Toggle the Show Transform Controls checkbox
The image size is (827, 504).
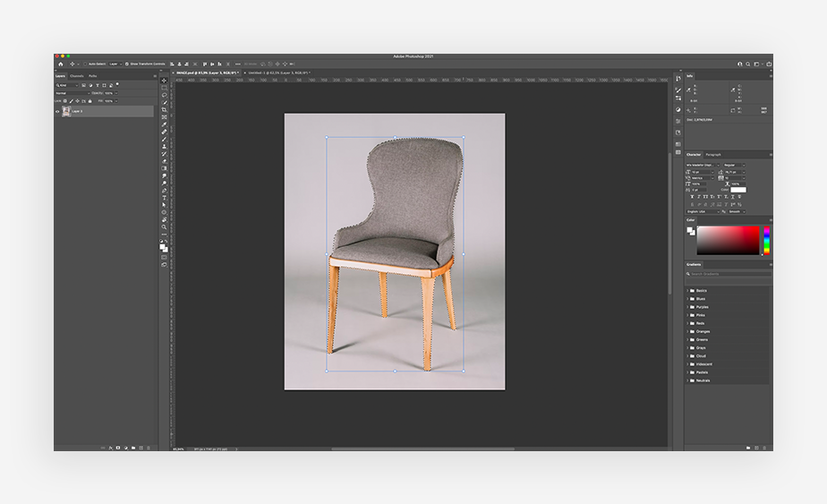[x=127, y=64]
